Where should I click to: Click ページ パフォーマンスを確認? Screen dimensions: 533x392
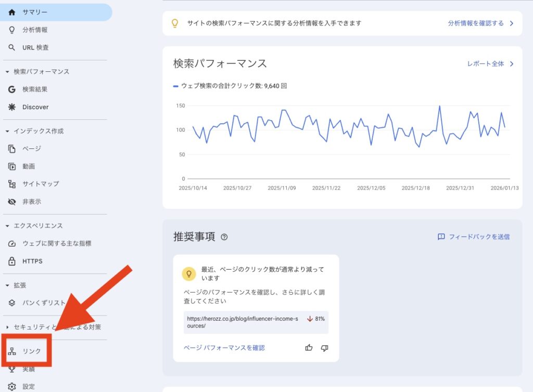[x=224, y=348]
